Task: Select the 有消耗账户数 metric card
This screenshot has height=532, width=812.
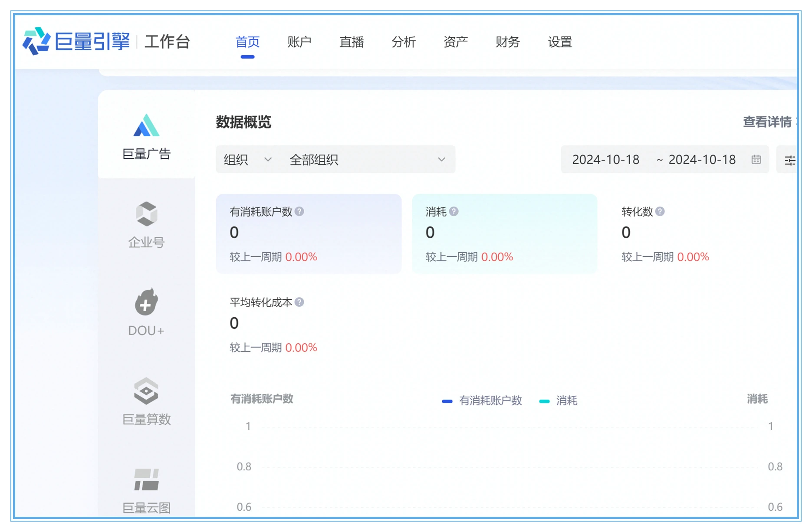Action: [309, 234]
